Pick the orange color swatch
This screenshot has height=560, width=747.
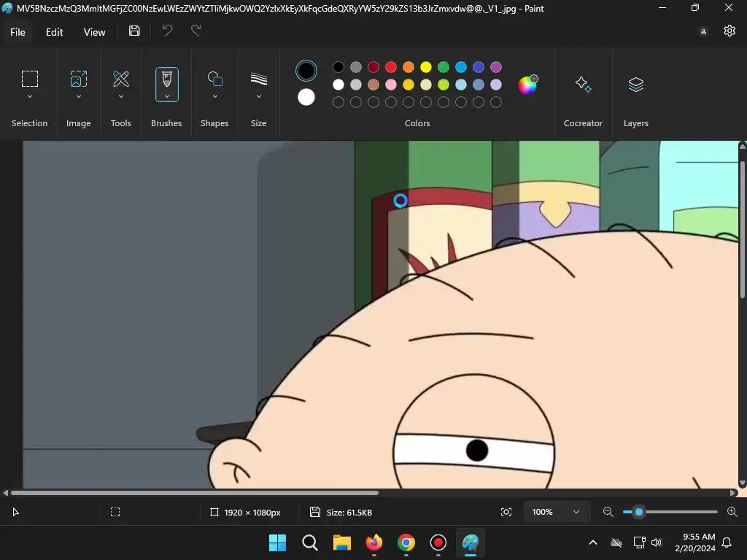click(x=409, y=67)
